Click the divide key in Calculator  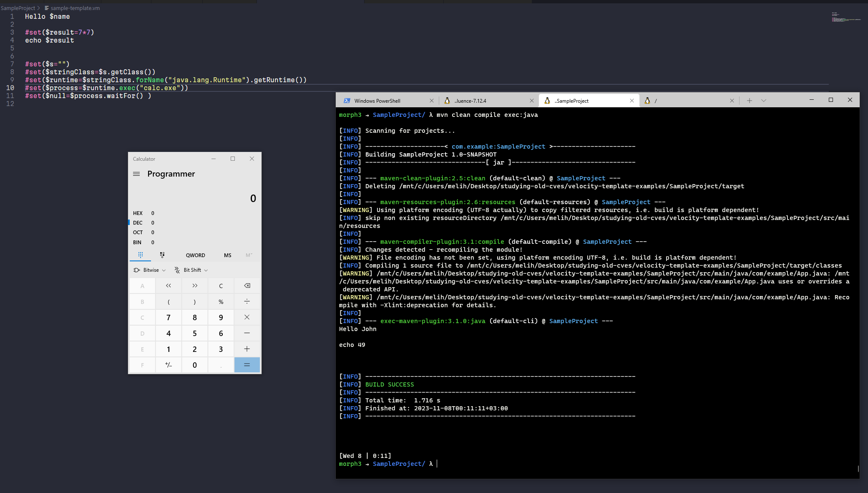[247, 302]
